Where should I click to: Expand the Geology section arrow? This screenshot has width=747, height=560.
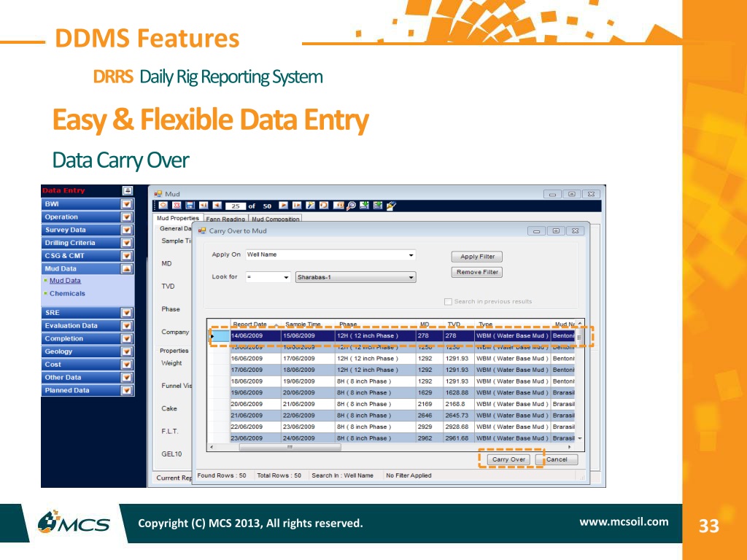pos(126,351)
